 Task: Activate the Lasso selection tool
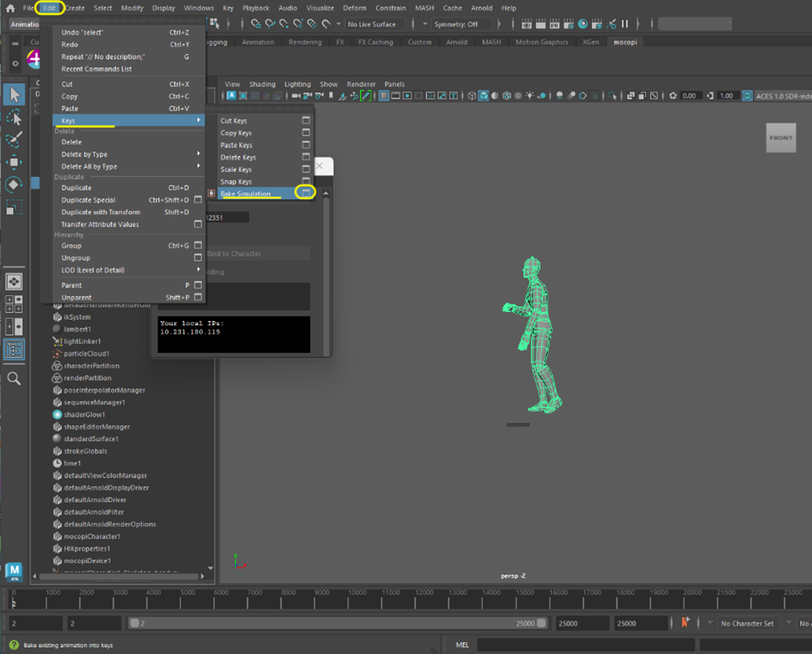pyautogui.click(x=14, y=118)
